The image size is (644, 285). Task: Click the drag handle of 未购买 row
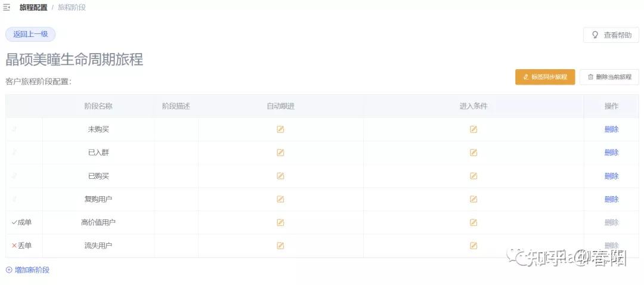click(x=14, y=129)
